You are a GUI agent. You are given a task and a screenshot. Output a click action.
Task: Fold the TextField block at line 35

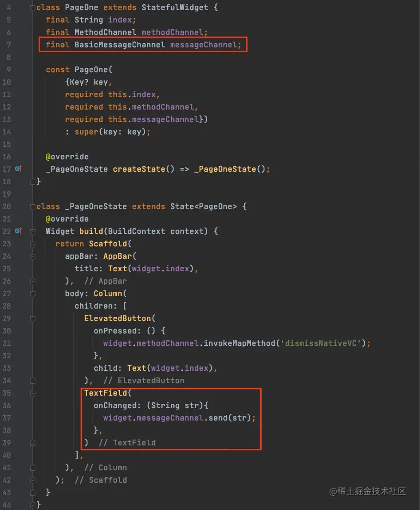pyautogui.click(x=33, y=393)
